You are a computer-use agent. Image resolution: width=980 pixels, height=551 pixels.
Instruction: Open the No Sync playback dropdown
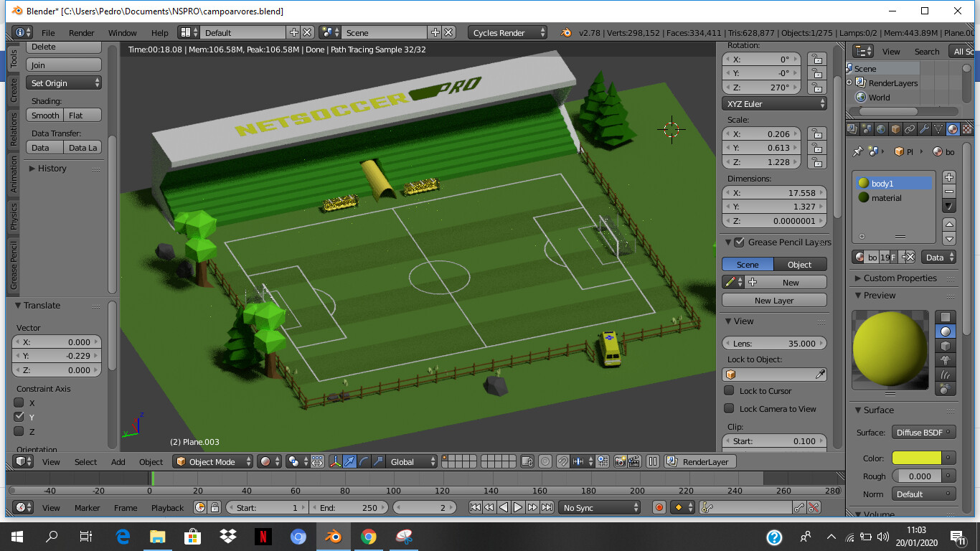tap(600, 507)
